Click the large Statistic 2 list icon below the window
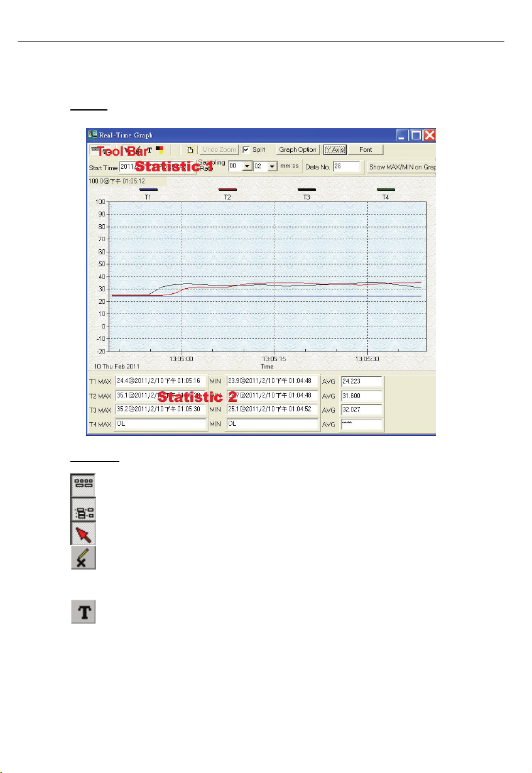Image resolution: width=532 pixels, height=773 pixels. coord(83,510)
